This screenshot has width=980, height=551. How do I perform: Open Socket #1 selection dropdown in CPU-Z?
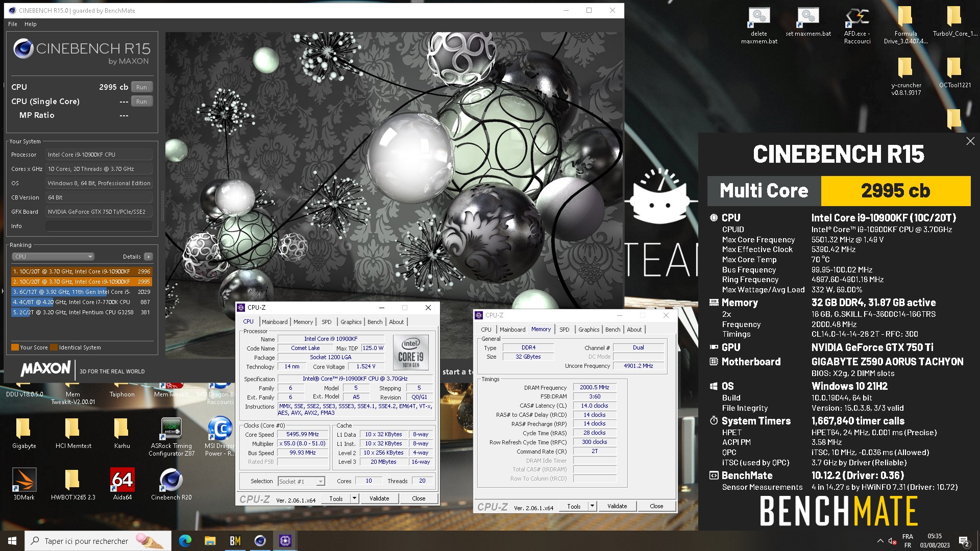point(301,481)
